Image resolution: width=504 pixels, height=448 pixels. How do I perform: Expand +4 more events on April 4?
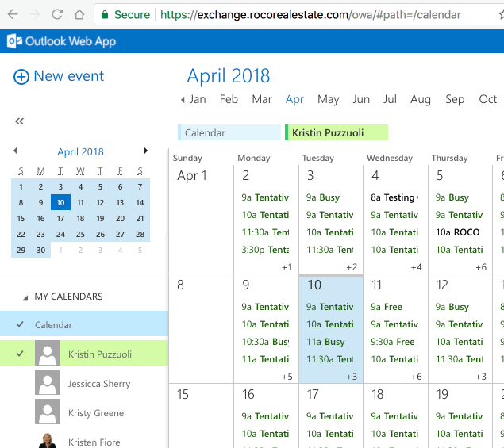416,267
